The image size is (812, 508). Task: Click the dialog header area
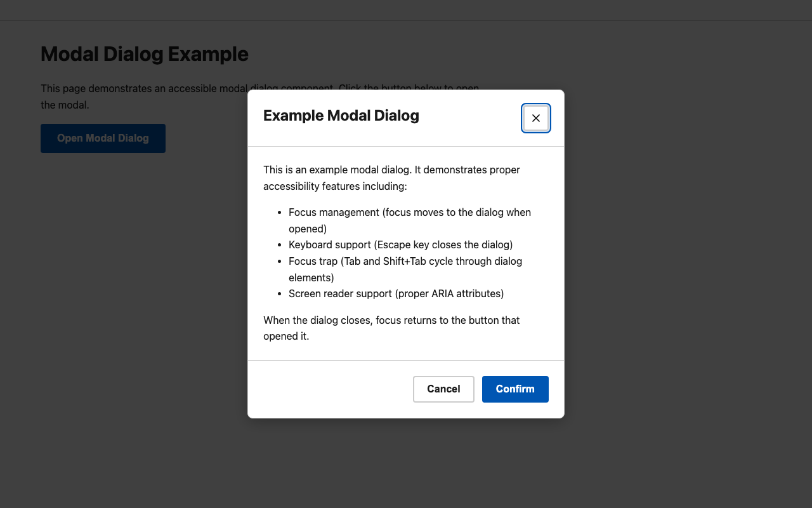coord(406,117)
